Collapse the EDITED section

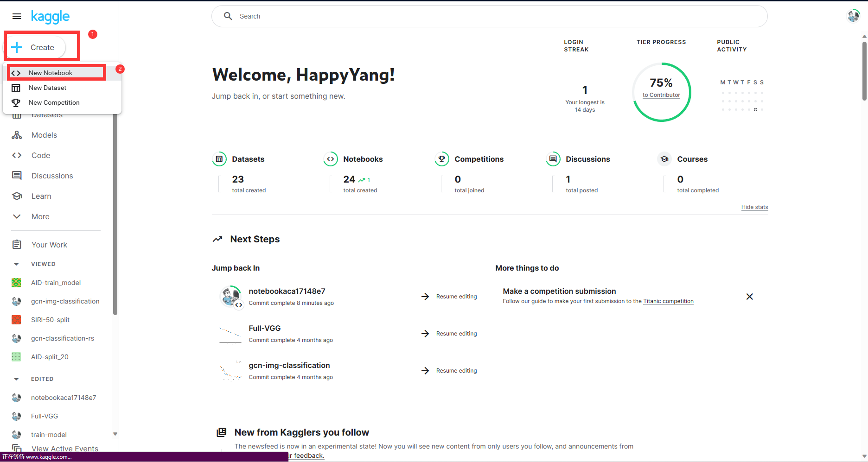16,379
